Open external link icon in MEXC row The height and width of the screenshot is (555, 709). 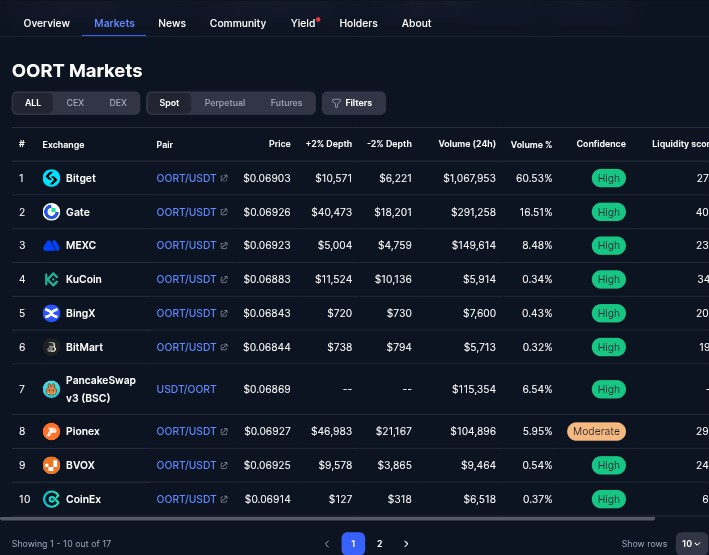coord(224,246)
